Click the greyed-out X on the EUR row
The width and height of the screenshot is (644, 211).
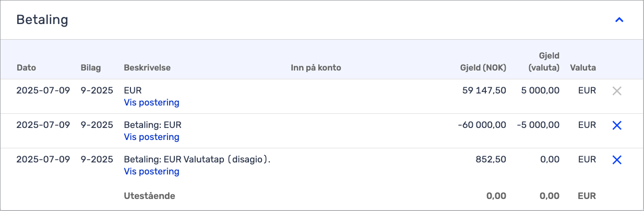tap(617, 91)
